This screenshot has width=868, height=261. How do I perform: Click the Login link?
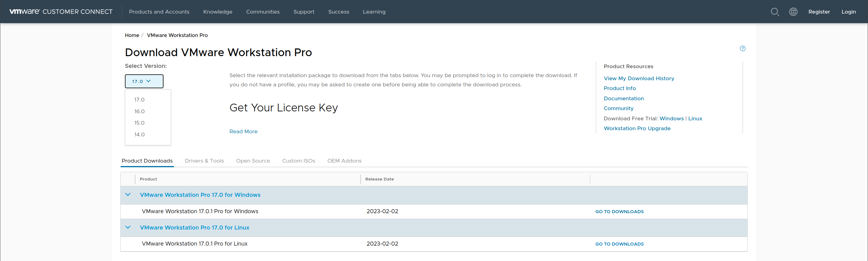(849, 12)
